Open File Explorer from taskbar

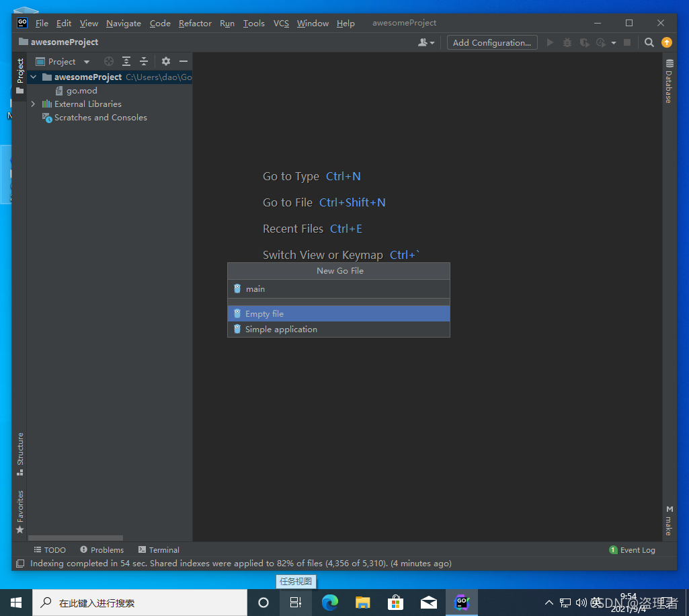(x=362, y=603)
